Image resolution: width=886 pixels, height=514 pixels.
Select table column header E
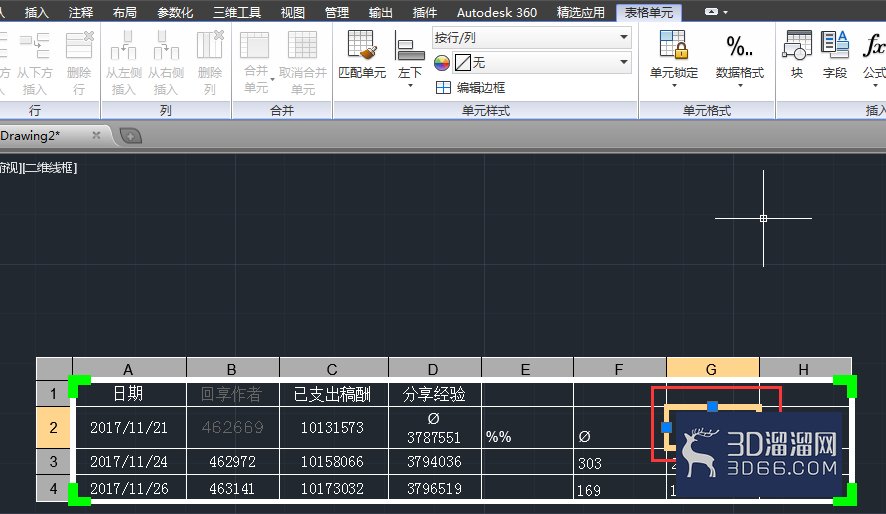[x=527, y=368]
